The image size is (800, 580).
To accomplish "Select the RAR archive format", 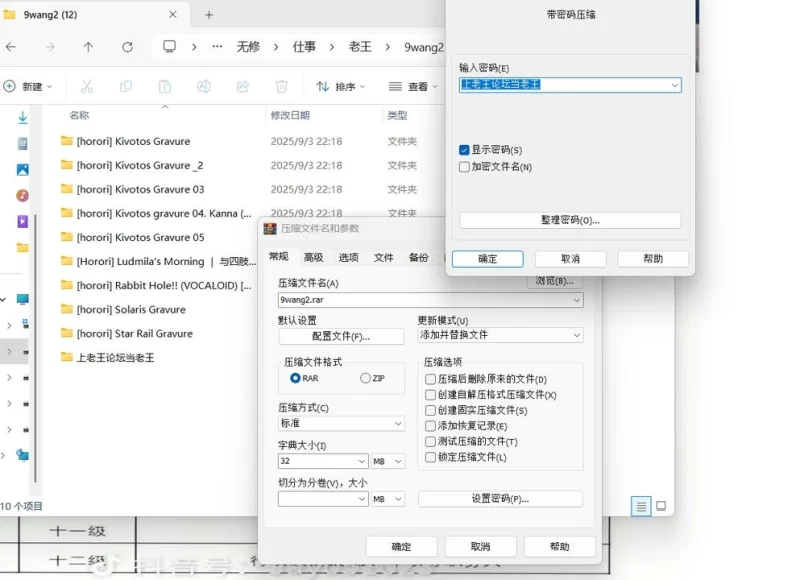I will coord(295,378).
